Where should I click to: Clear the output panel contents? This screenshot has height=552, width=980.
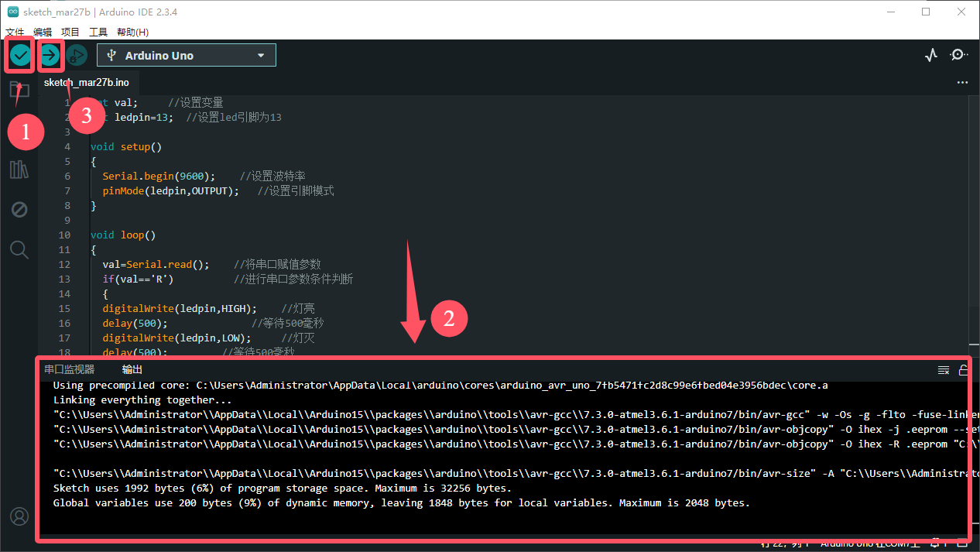coord(944,370)
